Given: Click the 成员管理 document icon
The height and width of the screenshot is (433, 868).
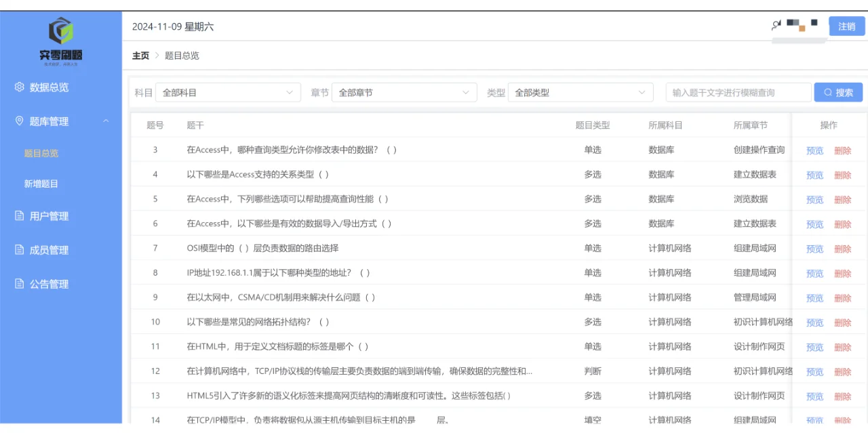Looking at the screenshot, I should pos(20,249).
